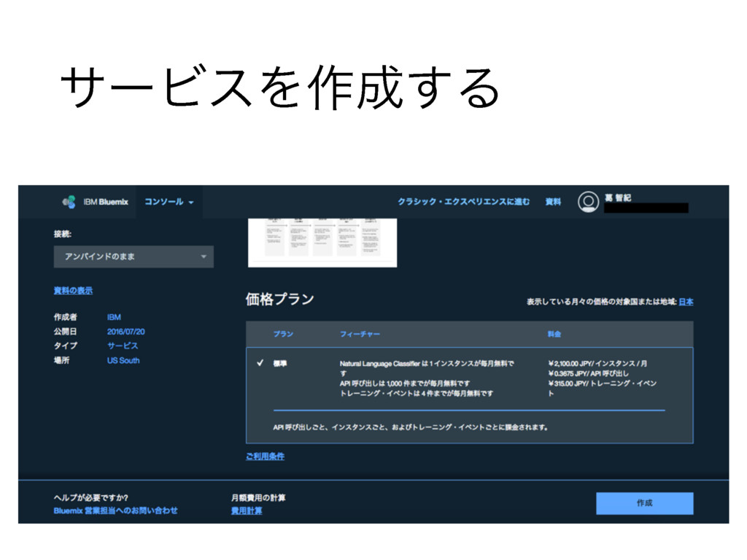This screenshot has height=560, width=747.
Task: Click the 葛 智紀 user name
Action: coord(617,198)
